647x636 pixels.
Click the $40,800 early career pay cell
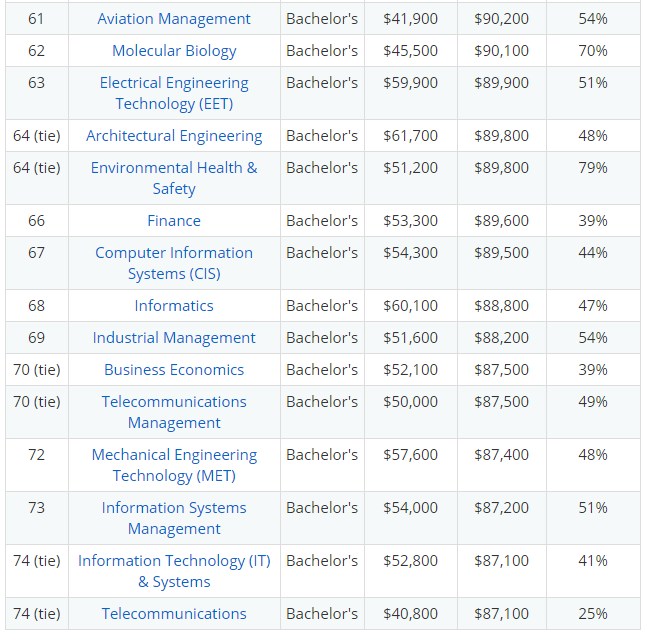[x=411, y=614]
